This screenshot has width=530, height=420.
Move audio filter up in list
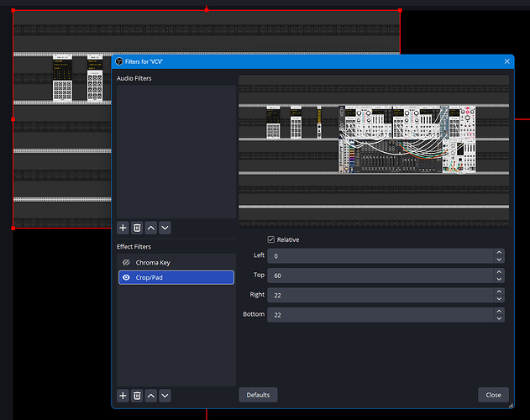[151, 228]
